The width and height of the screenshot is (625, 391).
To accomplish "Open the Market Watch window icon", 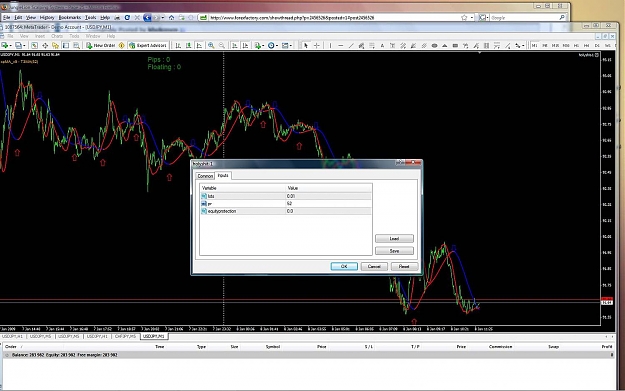I will coord(34,45).
